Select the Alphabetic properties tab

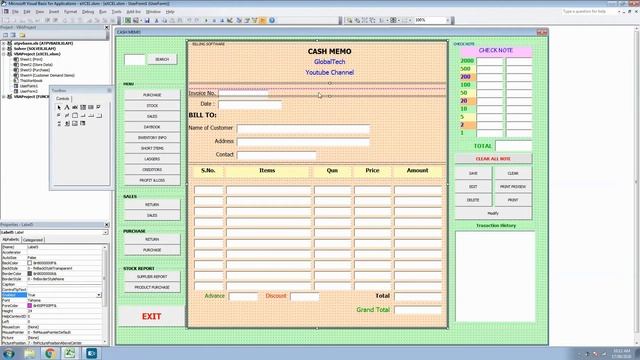pos(11,240)
